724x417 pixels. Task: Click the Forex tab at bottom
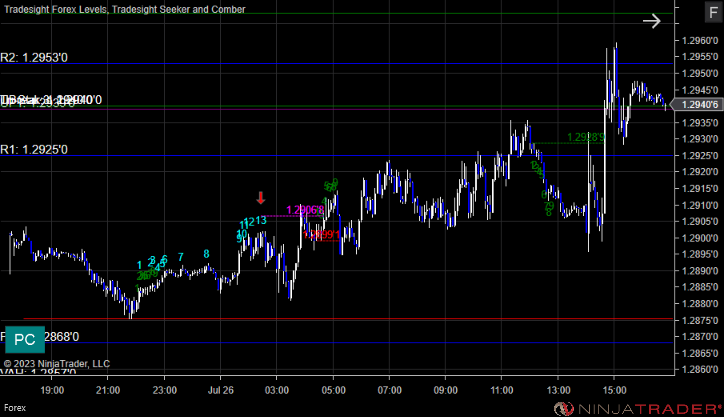coord(15,408)
